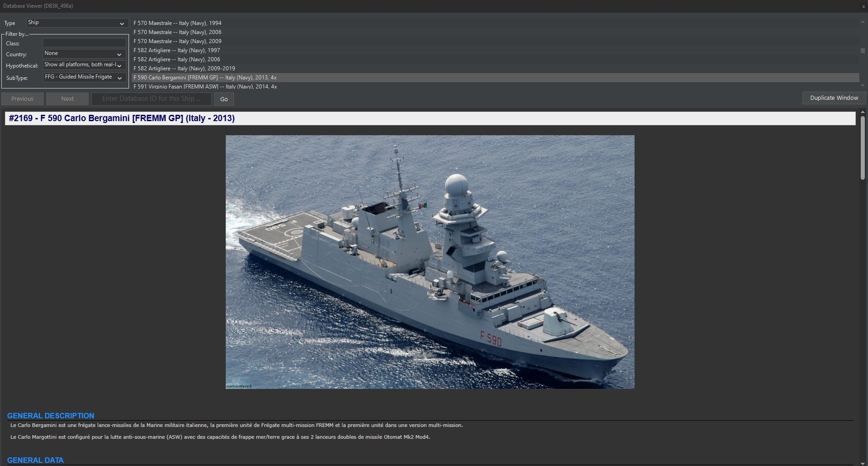
Task: Click the #2169 F 590 Carlo Bergamini title
Action: pyautogui.click(x=122, y=118)
